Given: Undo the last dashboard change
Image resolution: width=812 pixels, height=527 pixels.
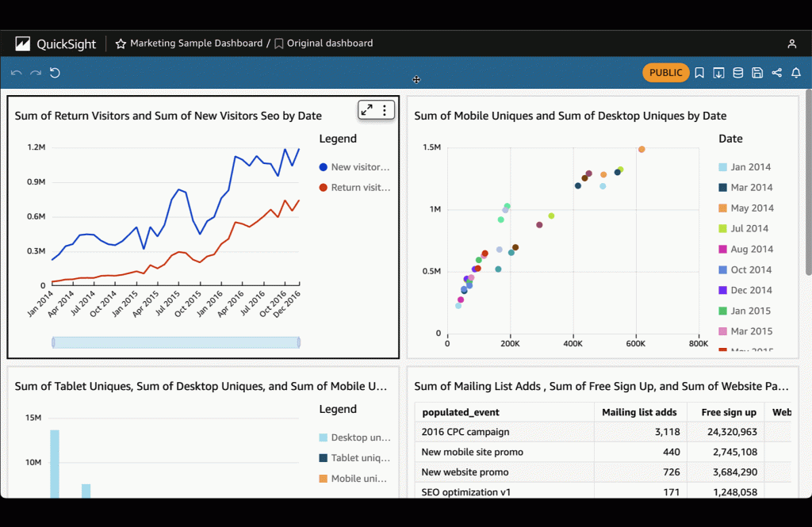Looking at the screenshot, I should [16, 72].
